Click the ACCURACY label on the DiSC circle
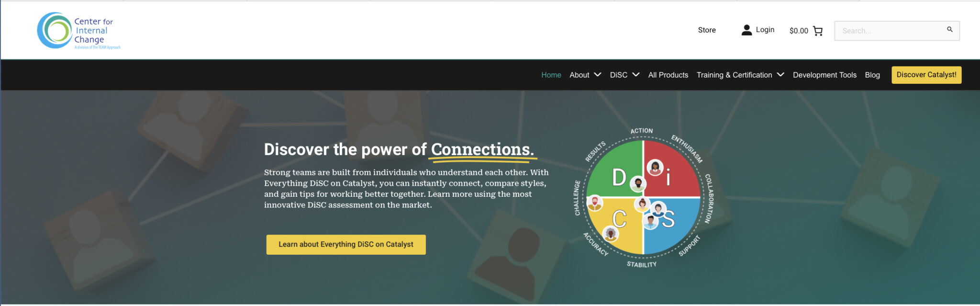This screenshot has width=980, height=306. pyautogui.click(x=596, y=244)
